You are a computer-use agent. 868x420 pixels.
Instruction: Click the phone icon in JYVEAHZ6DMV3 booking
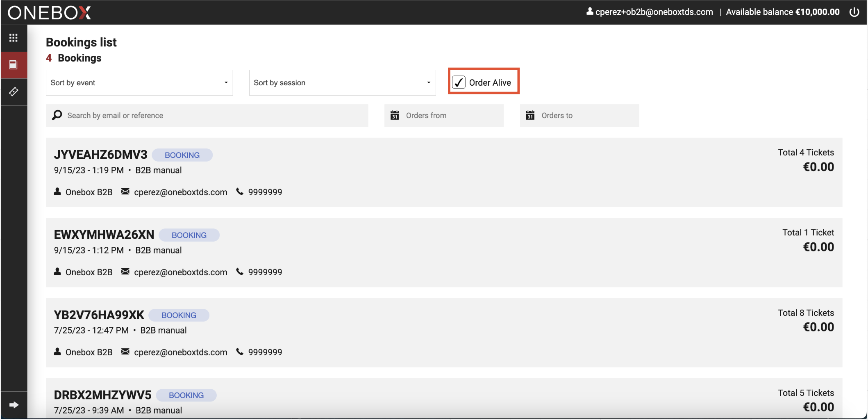pos(240,192)
